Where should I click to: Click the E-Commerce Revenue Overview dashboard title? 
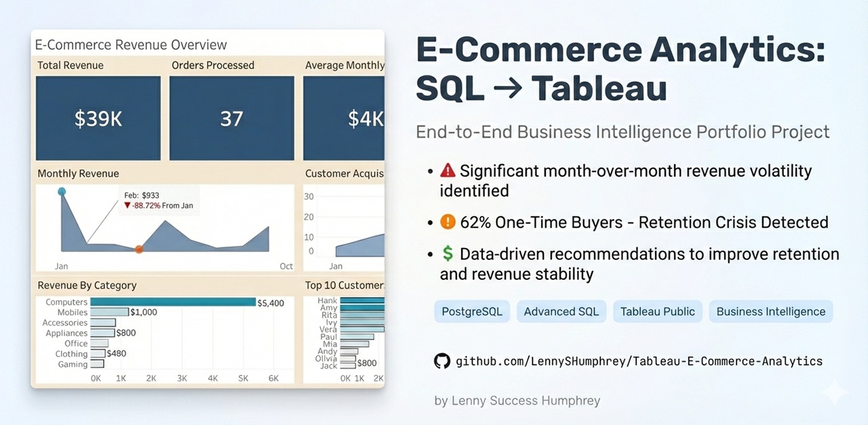[x=131, y=45]
